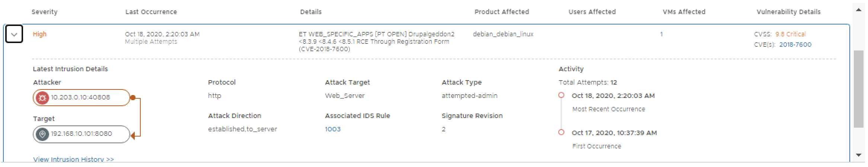Click the gray location pin target icon
868x167 pixels.
[42, 134]
